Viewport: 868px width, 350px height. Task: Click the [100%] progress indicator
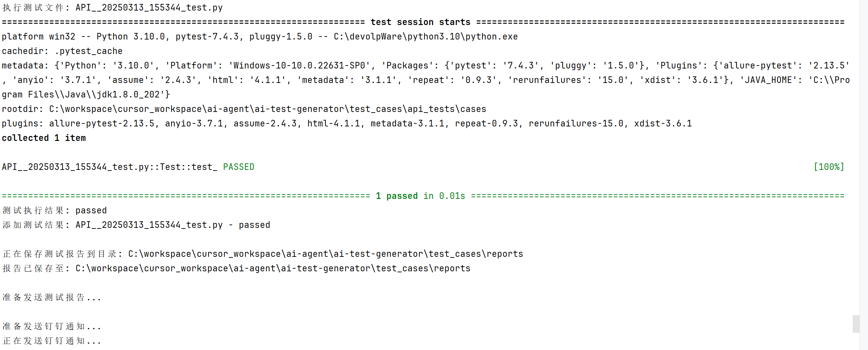point(828,167)
